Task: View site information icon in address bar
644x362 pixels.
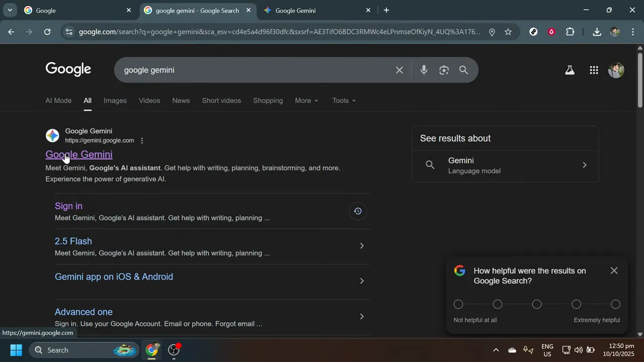Action: click(69, 32)
